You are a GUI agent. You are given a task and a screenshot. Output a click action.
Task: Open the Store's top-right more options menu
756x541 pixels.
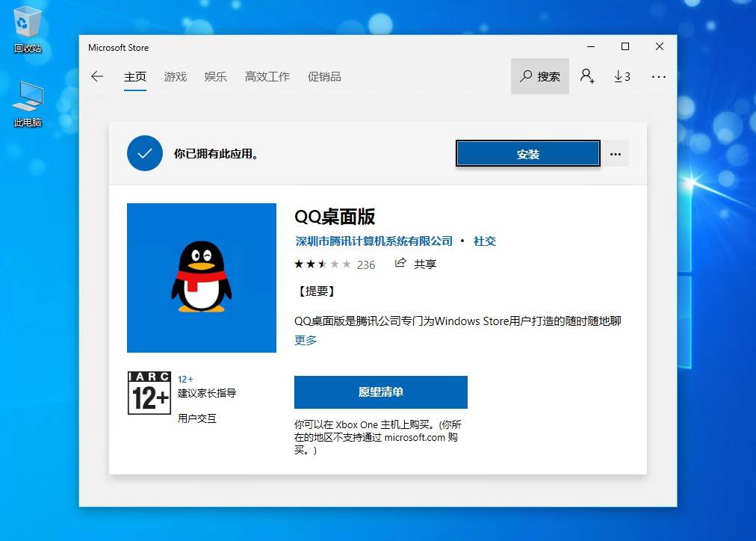coord(659,77)
